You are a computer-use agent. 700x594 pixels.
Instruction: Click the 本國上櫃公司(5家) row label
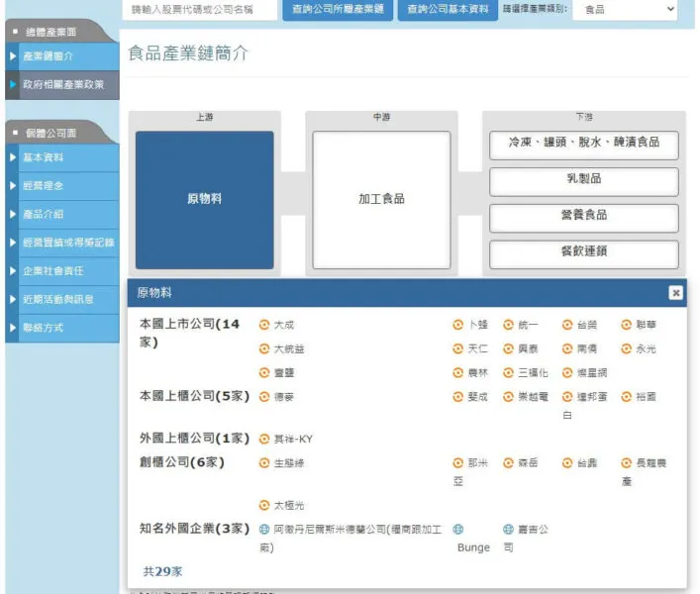194,396
